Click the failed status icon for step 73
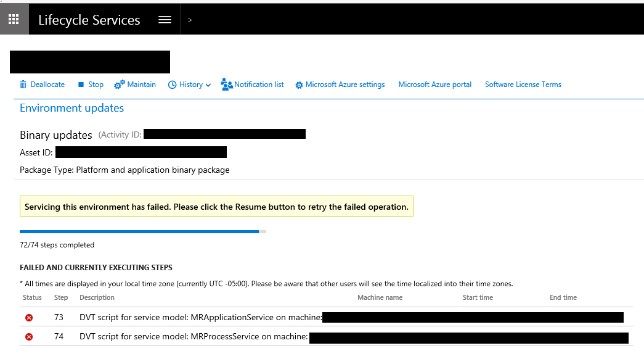This screenshot has width=644, height=364. (29, 318)
